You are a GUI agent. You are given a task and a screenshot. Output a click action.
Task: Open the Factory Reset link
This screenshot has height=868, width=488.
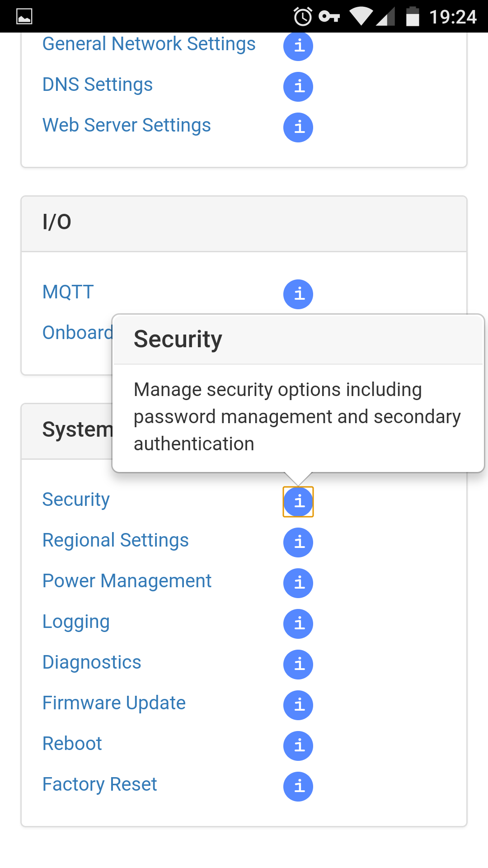99,785
